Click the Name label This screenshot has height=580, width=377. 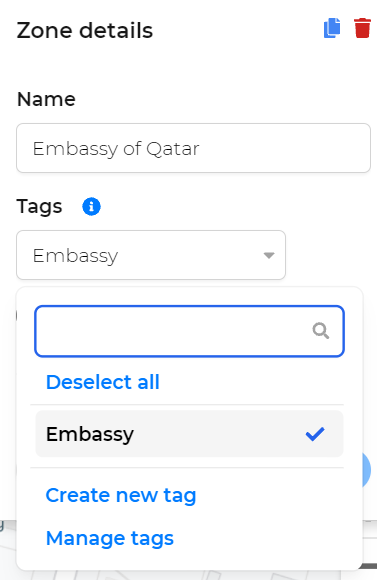click(x=46, y=99)
